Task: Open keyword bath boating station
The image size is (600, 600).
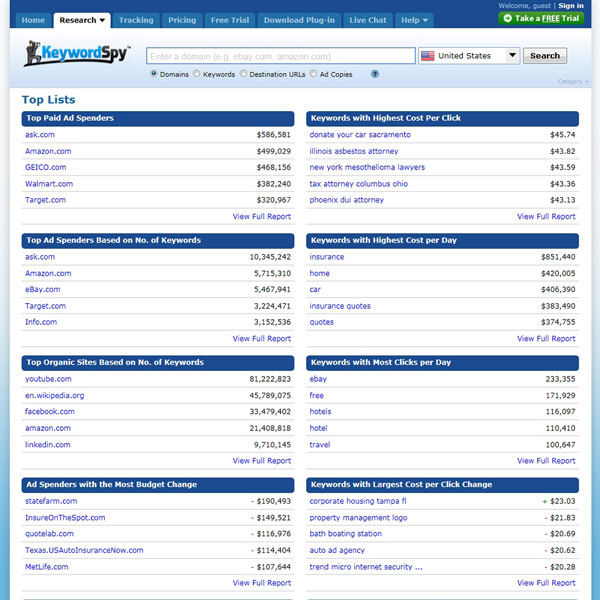Action: [346, 533]
